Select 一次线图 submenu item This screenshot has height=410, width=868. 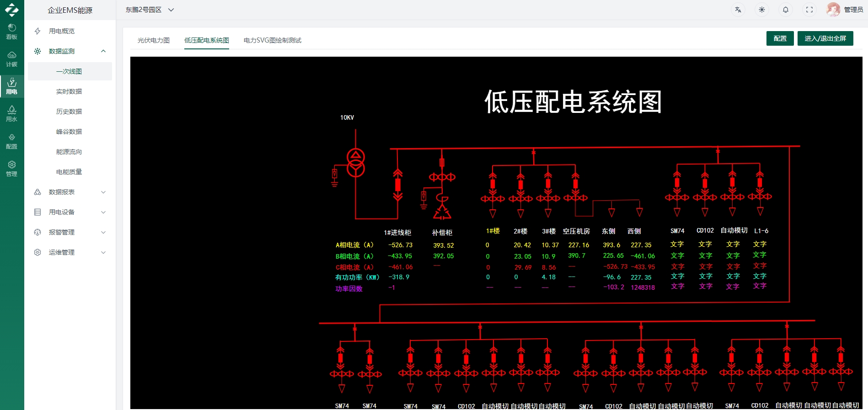click(x=70, y=71)
